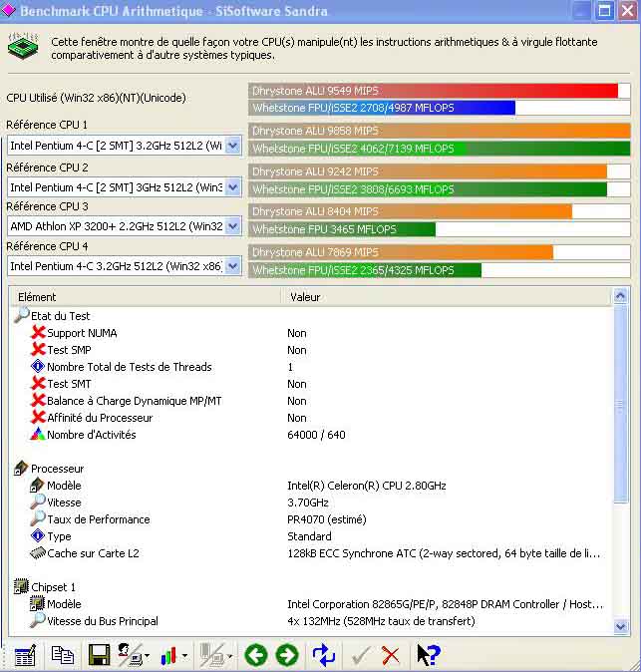
Task: Click the value PR4070 (estimé)
Action: click(327, 519)
